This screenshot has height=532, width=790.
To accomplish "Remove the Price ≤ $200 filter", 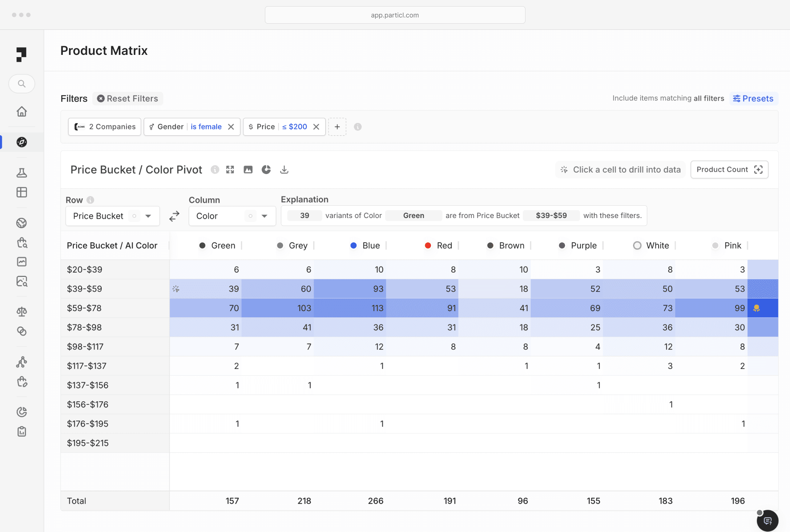I will (316, 127).
